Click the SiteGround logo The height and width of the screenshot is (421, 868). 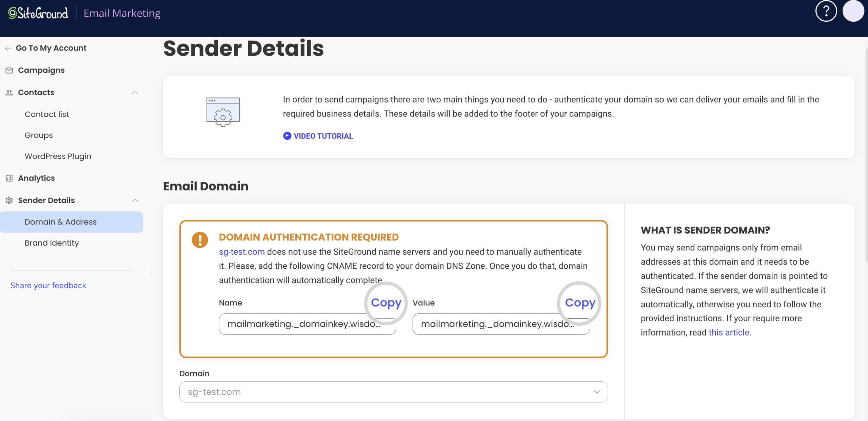38,13
